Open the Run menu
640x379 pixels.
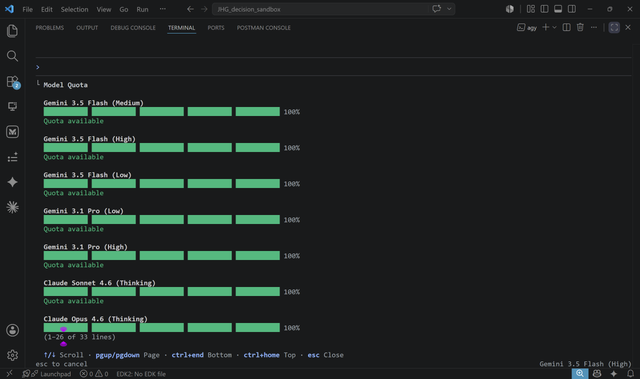[x=142, y=9]
